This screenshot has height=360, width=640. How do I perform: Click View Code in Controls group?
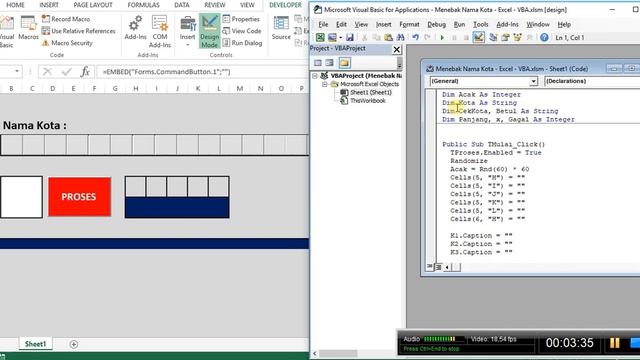coord(242,31)
